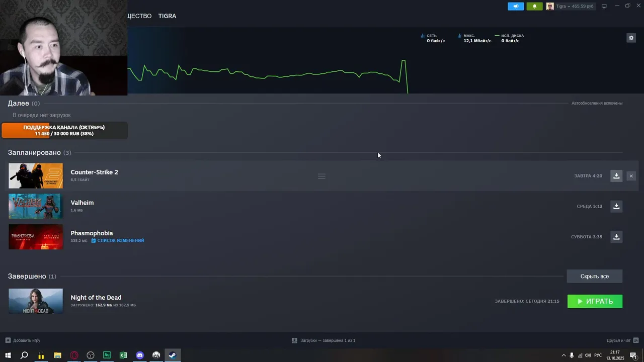
Task: Open Adobe Audition from taskbar
Action: click(x=107, y=355)
